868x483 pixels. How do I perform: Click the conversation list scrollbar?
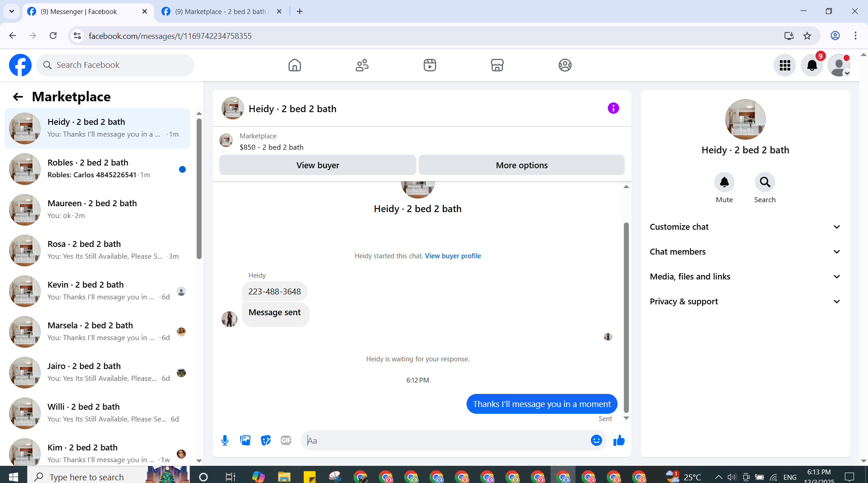click(x=199, y=189)
